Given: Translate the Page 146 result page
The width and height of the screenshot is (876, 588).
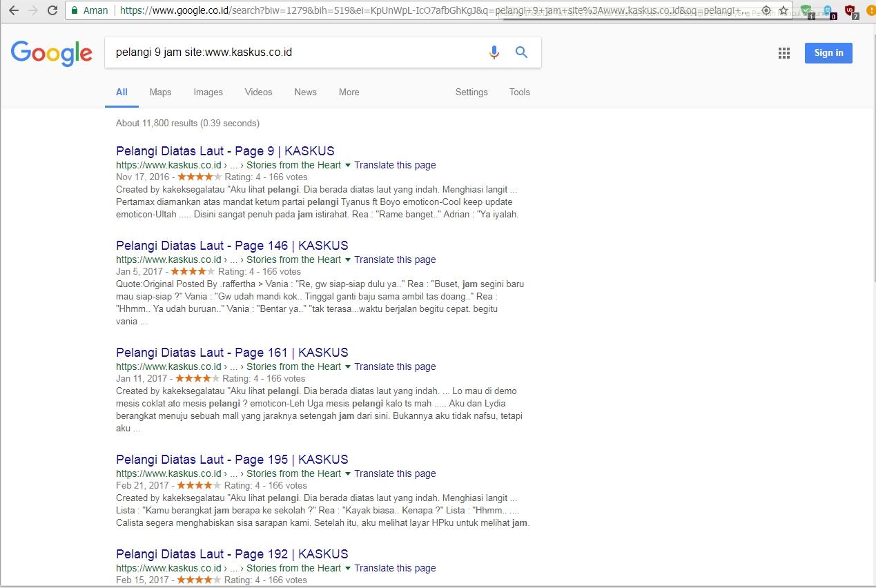Looking at the screenshot, I should click(x=395, y=259).
